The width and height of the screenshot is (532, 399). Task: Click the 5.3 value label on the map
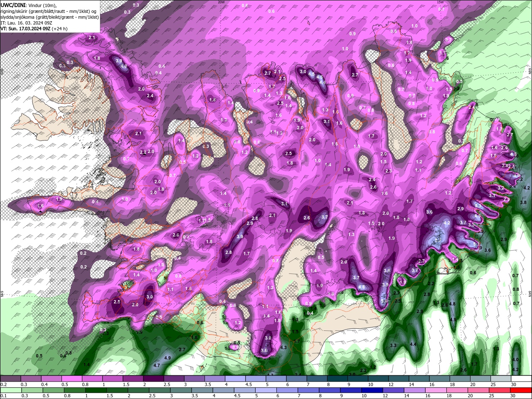[478, 205]
